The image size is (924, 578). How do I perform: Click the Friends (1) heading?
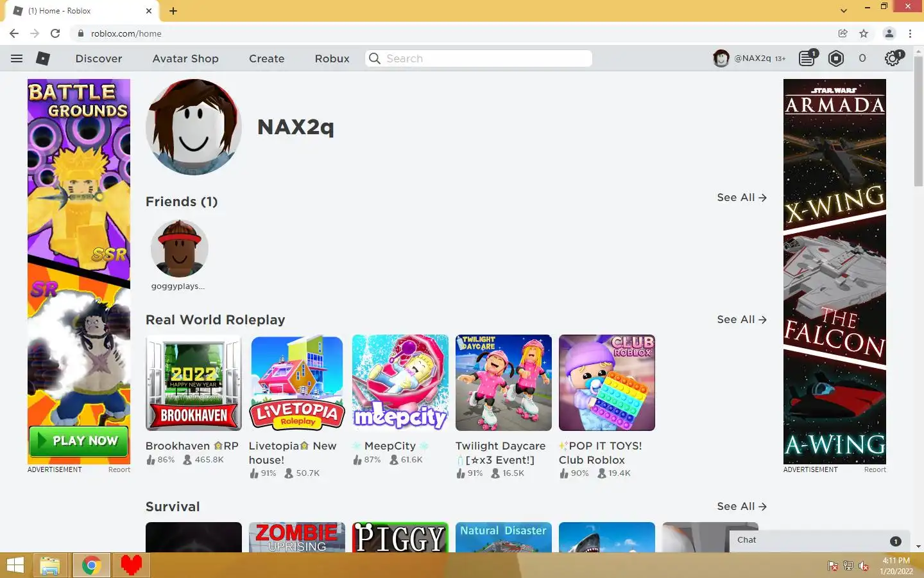[x=182, y=202]
